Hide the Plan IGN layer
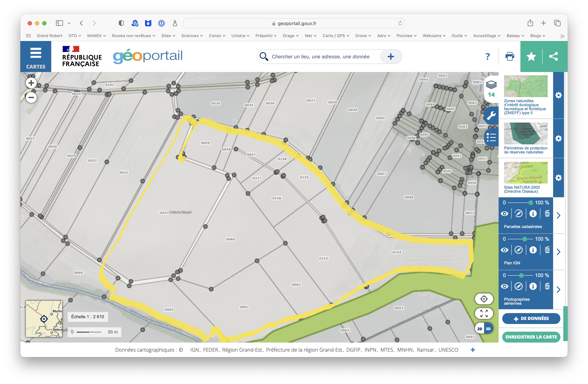 pos(505,250)
